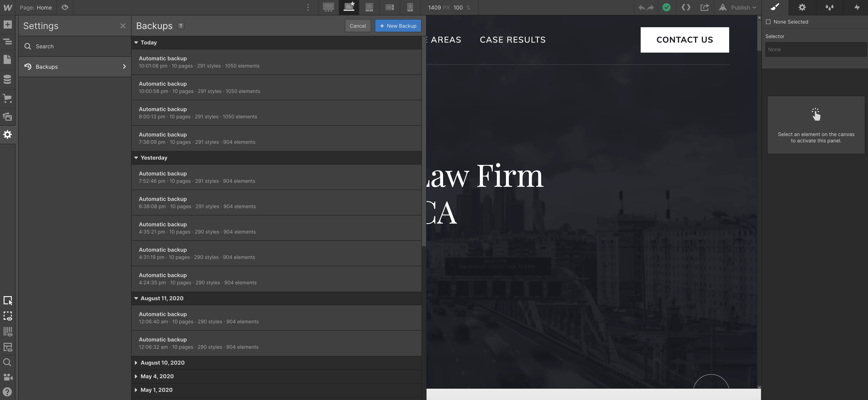Switch to the Interactions panel tab
Screen dimensions: 868x400
click(829, 7)
